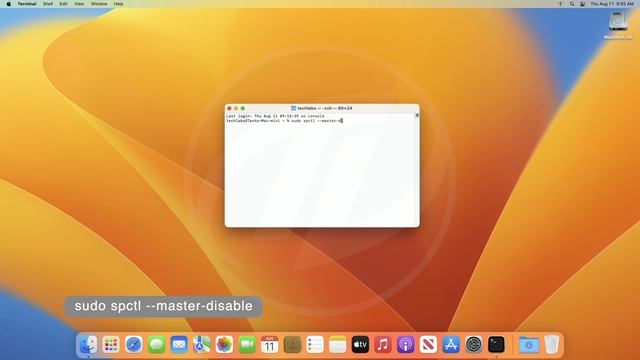Open Spotlight search in menu bar

pyautogui.click(x=572, y=4)
